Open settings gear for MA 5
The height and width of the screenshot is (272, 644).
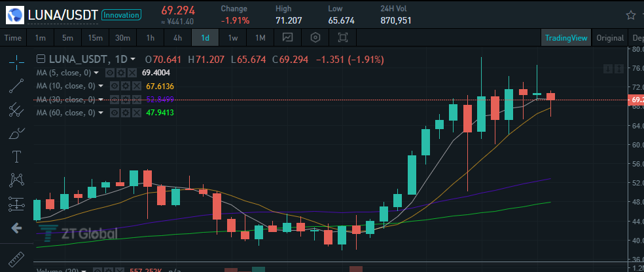pos(120,73)
